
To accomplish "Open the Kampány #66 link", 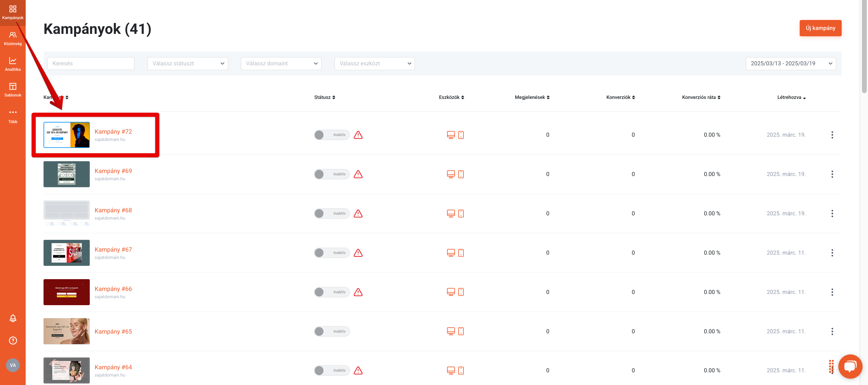I will (113, 289).
